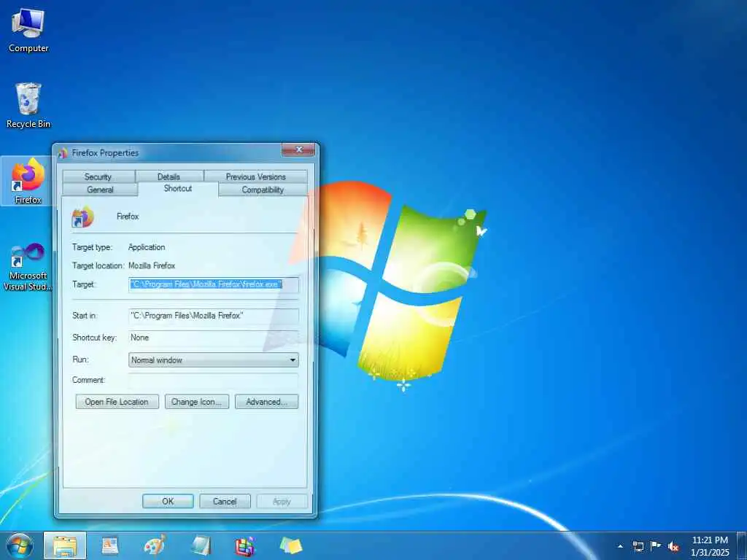747x560 pixels.
Task: Open the Windows Start menu
Action: (x=20, y=545)
